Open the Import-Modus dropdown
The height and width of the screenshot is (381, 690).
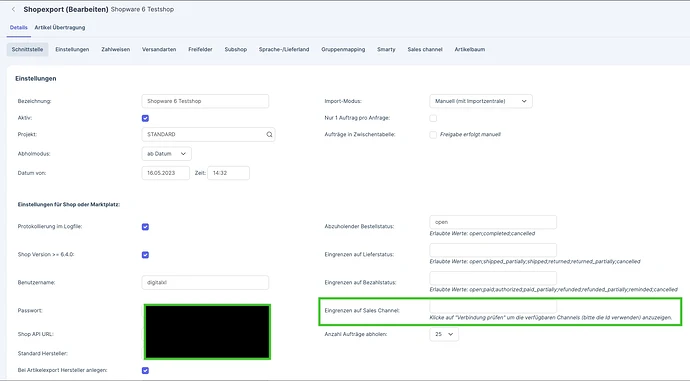(x=481, y=101)
